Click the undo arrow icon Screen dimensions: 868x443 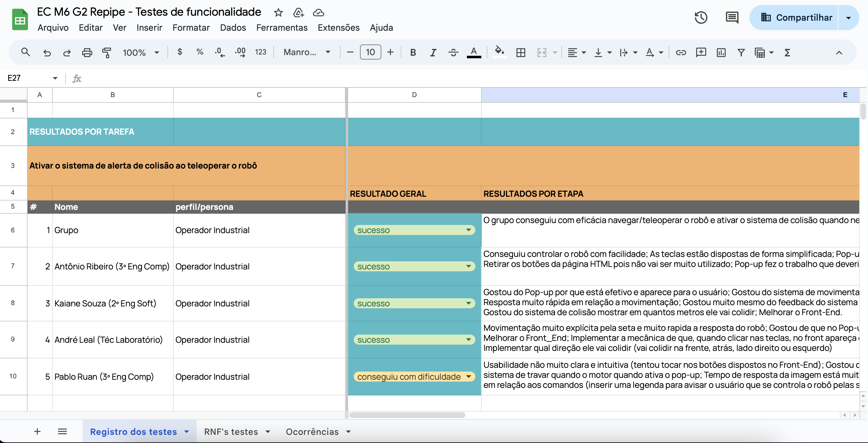tap(47, 53)
